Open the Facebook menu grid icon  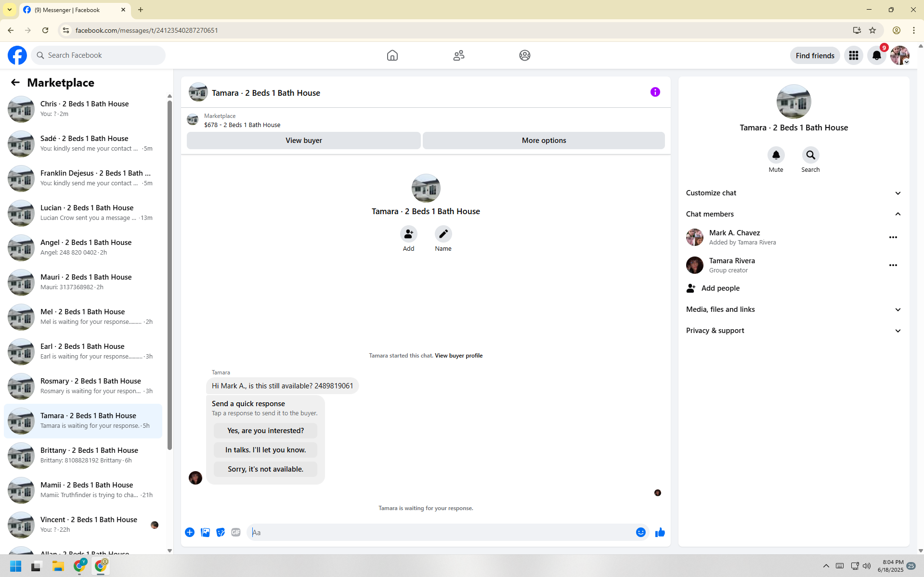tap(854, 55)
